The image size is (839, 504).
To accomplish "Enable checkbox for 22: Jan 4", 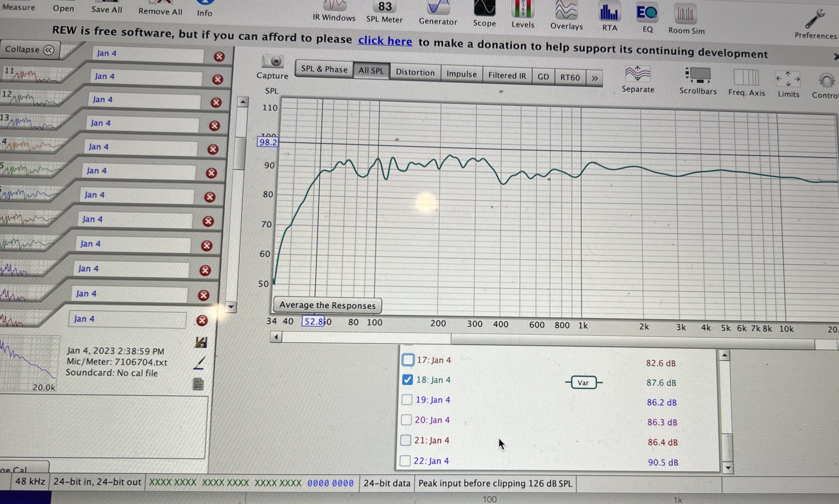I will [405, 461].
